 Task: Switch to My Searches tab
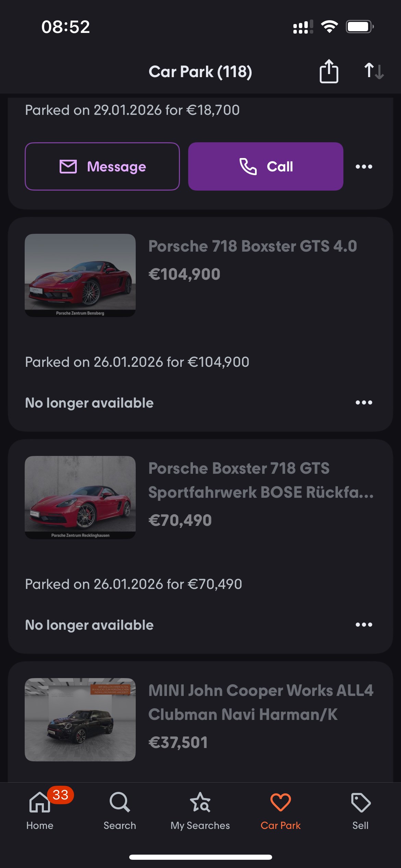click(x=200, y=811)
